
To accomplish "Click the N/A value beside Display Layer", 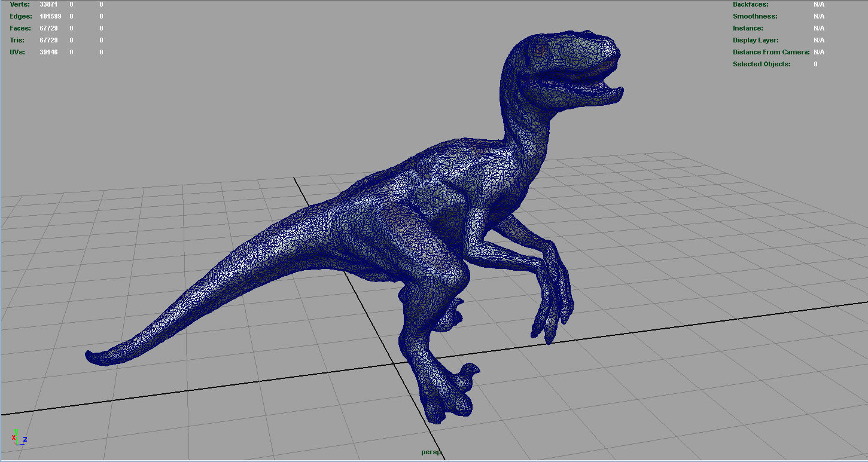I will pyautogui.click(x=819, y=40).
